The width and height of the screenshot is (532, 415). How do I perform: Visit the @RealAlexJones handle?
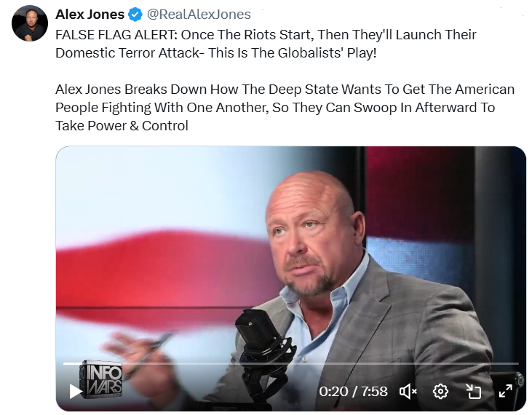(199, 15)
